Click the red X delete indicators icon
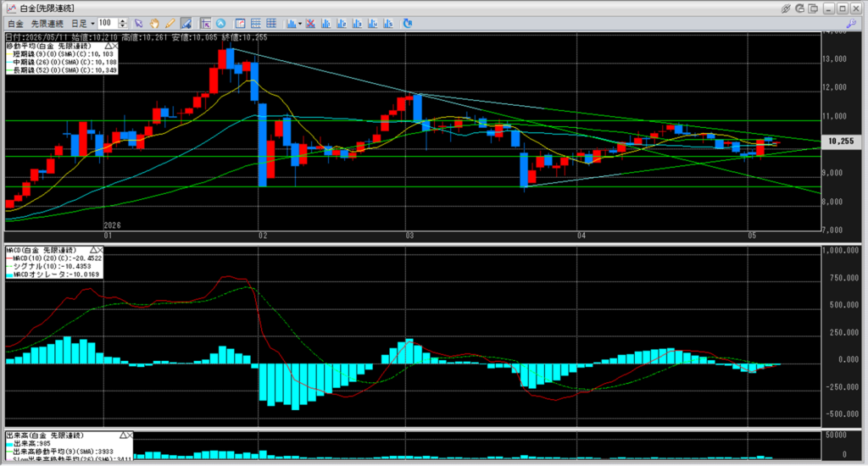Image resolution: width=868 pixels, height=466 pixels. click(x=310, y=23)
